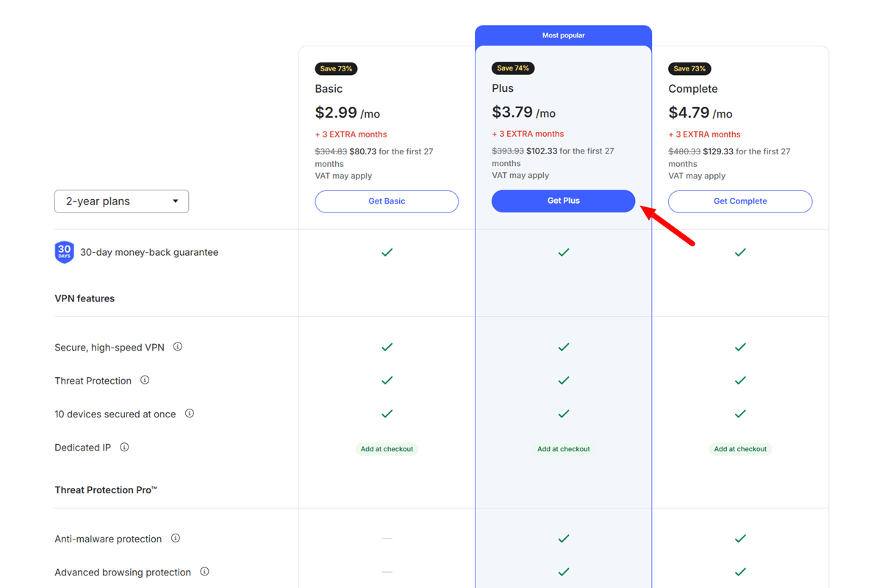
Task: Click the Most popular banner above Plus
Action: click(x=563, y=35)
